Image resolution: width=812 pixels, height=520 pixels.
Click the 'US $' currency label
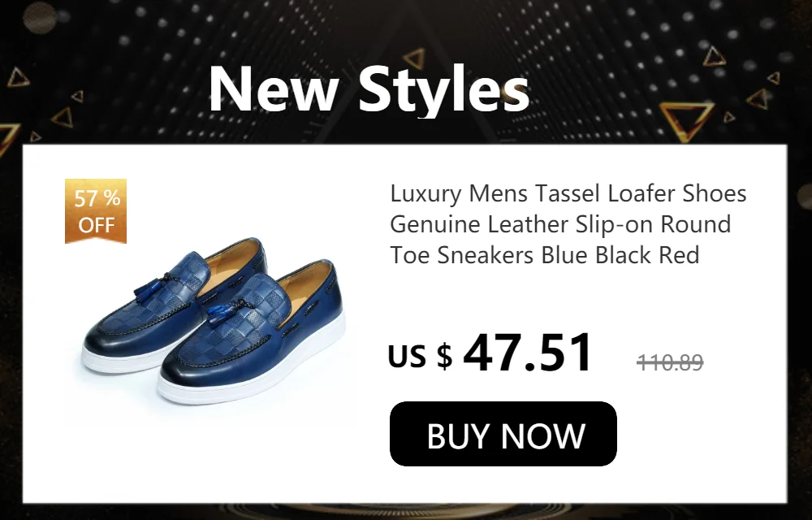click(420, 357)
